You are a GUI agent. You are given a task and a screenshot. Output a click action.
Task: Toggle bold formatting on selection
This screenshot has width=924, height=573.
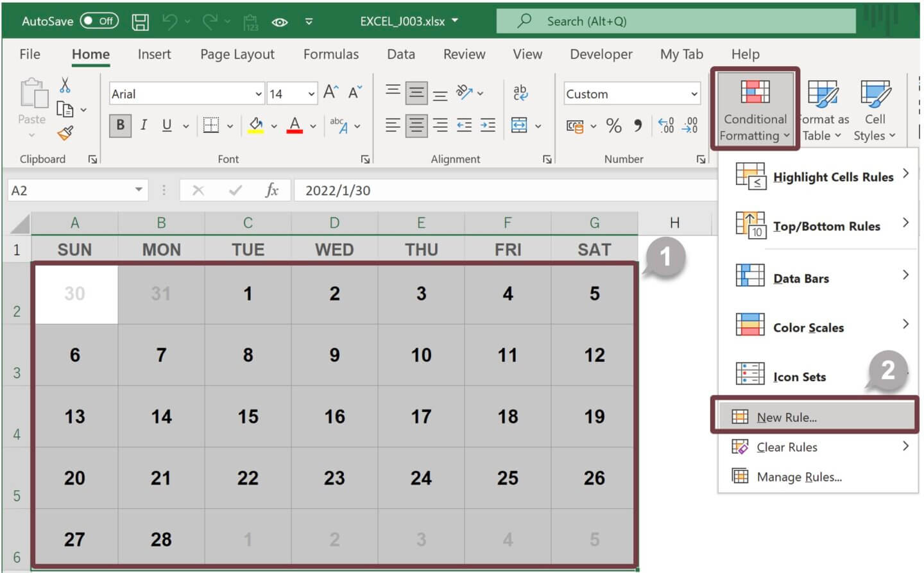(119, 126)
